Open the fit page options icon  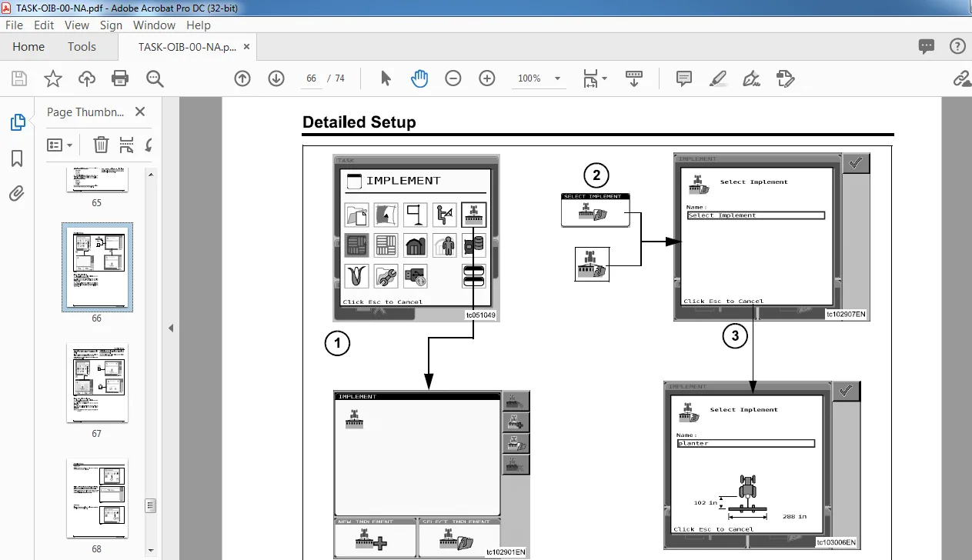(x=595, y=78)
